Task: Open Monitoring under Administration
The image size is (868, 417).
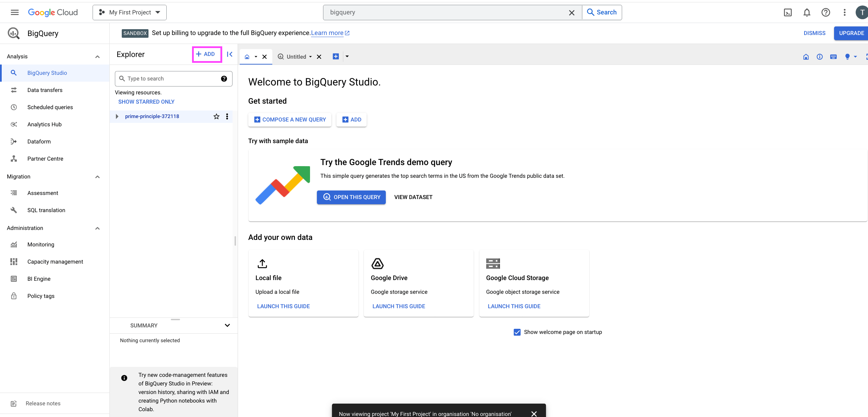Action: pos(55,245)
